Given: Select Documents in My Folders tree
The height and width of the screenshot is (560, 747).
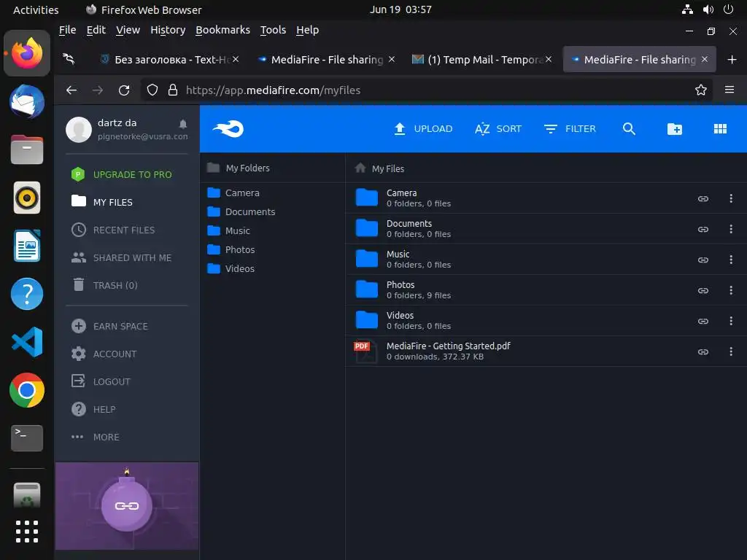Looking at the screenshot, I should (241, 212).
